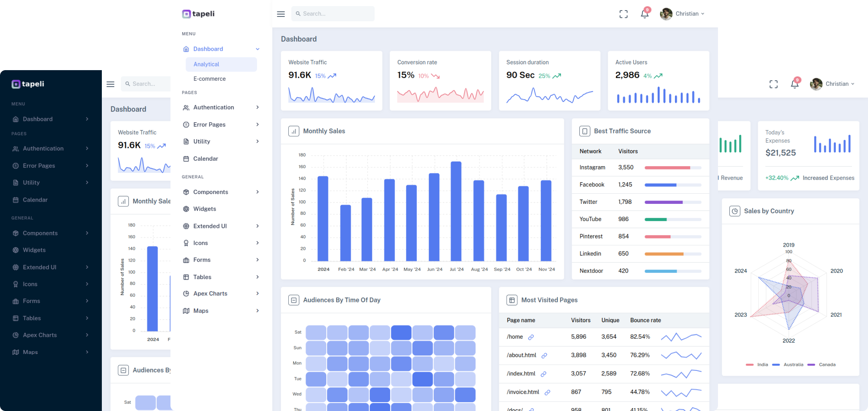The height and width of the screenshot is (411, 868).
Task: Select Analytical under the Dashboard menu
Action: pyautogui.click(x=206, y=64)
